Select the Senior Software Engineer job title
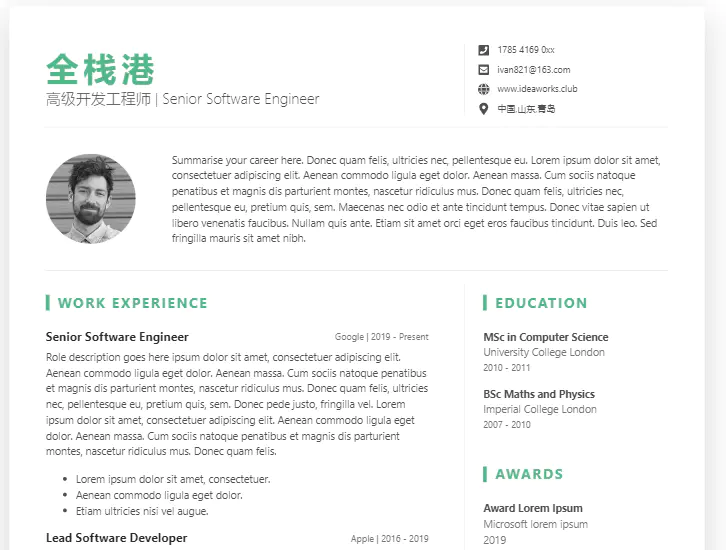Viewport: 726px width, 550px height. click(117, 337)
